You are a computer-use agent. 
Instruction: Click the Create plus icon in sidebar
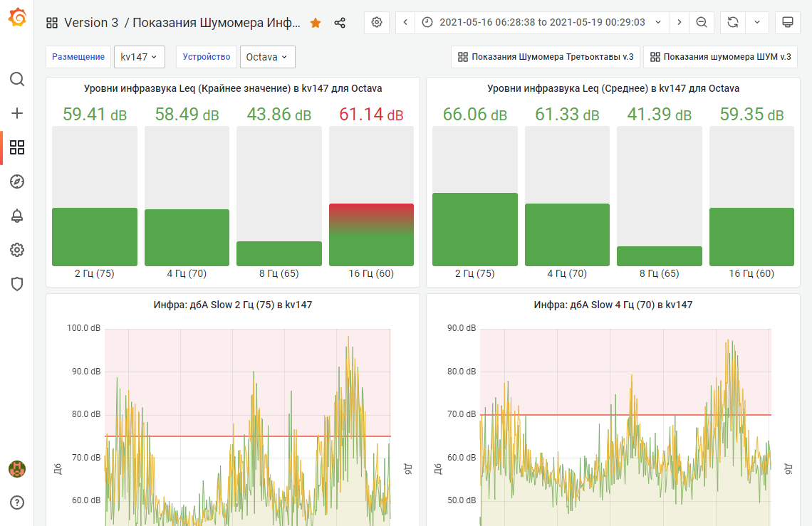(x=17, y=113)
